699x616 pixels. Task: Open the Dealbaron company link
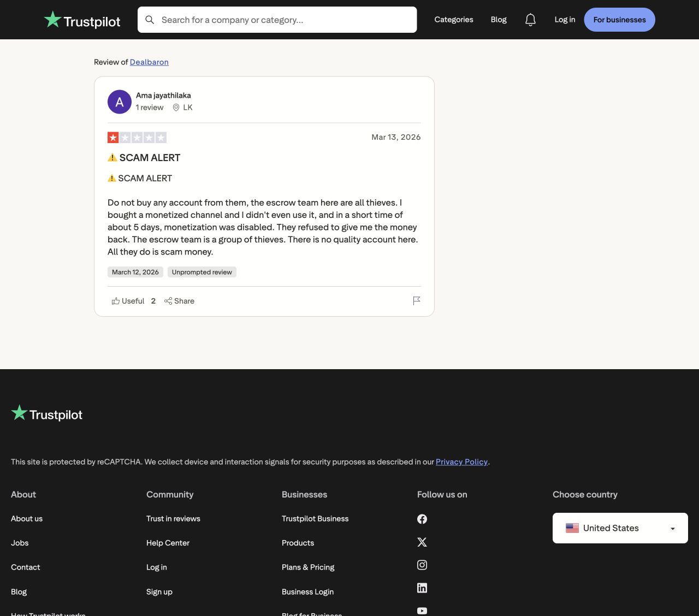tap(149, 62)
